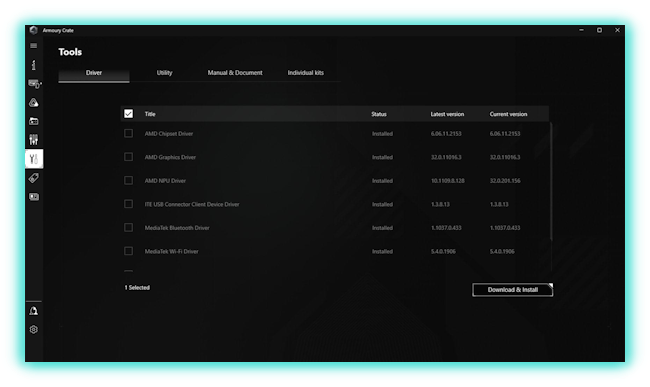Click the driver list vertical scrollbar
This screenshot has height=387, width=650.
(x=551, y=181)
